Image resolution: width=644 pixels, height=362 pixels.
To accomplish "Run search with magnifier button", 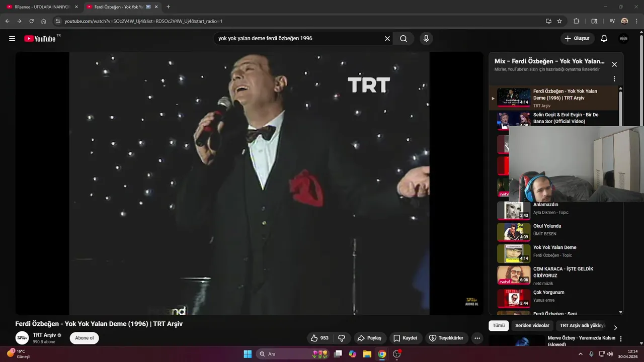I will pyautogui.click(x=404, y=39).
